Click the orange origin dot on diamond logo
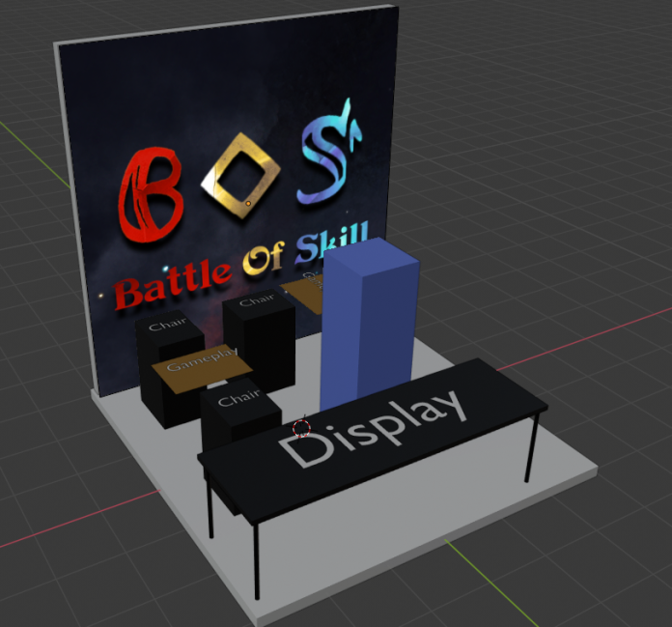This screenshot has height=627, width=672. pos(248,203)
